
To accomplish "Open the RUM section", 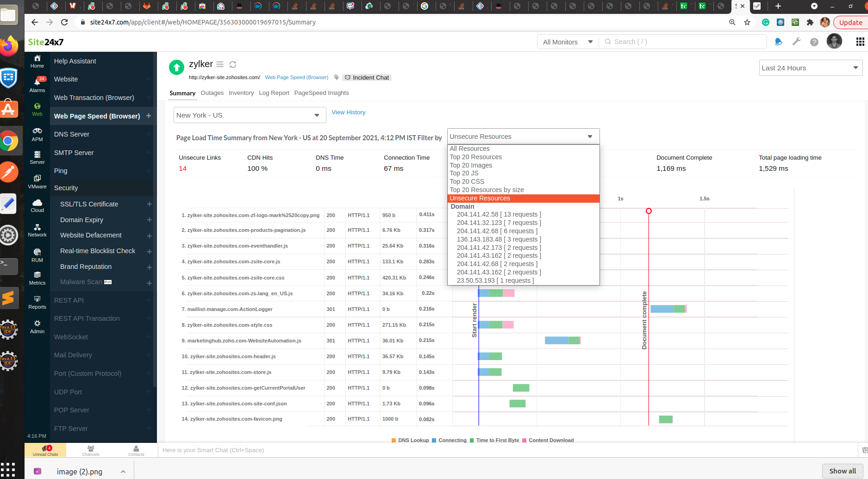I will coord(37,255).
